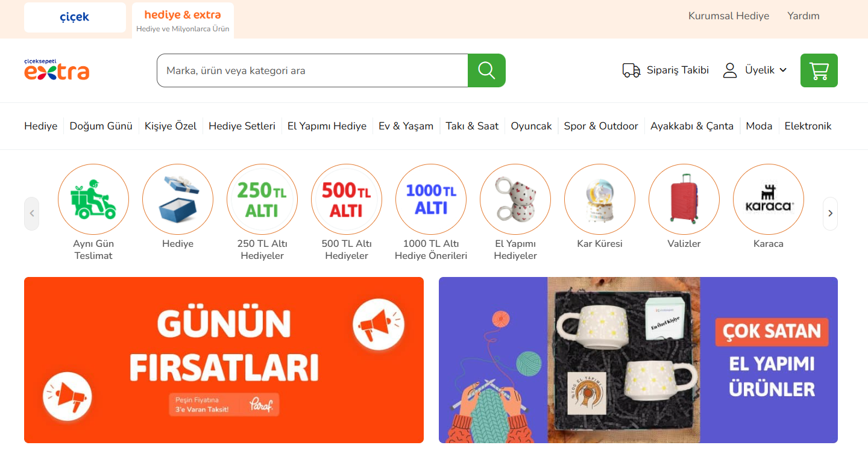Click the left carousel arrow
The height and width of the screenshot is (451, 868).
31,213
